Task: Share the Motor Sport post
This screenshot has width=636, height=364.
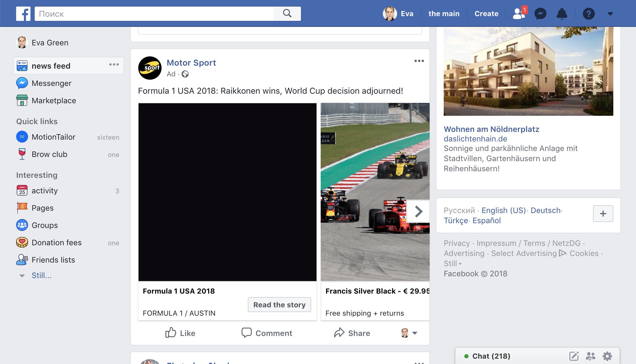Action: pyautogui.click(x=352, y=333)
